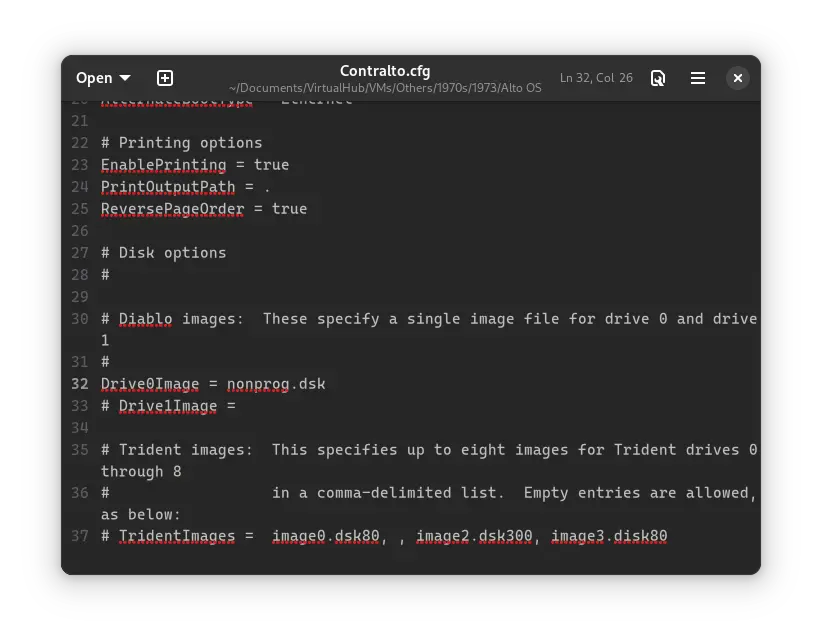Click the Ln 32, Col 26 position indicator
The width and height of the screenshot is (822, 642).
596,78
